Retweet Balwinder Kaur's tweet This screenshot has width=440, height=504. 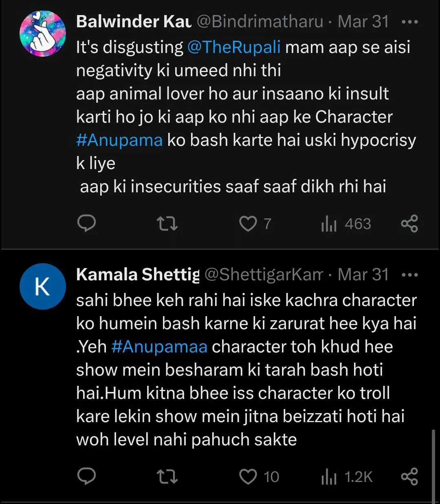pyautogui.click(x=167, y=224)
